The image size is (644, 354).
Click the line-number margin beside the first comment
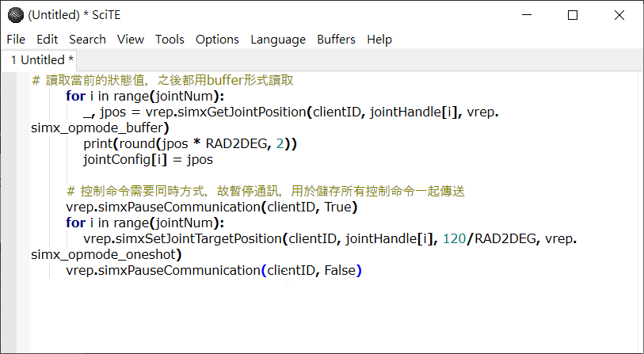tap(9, 80)
